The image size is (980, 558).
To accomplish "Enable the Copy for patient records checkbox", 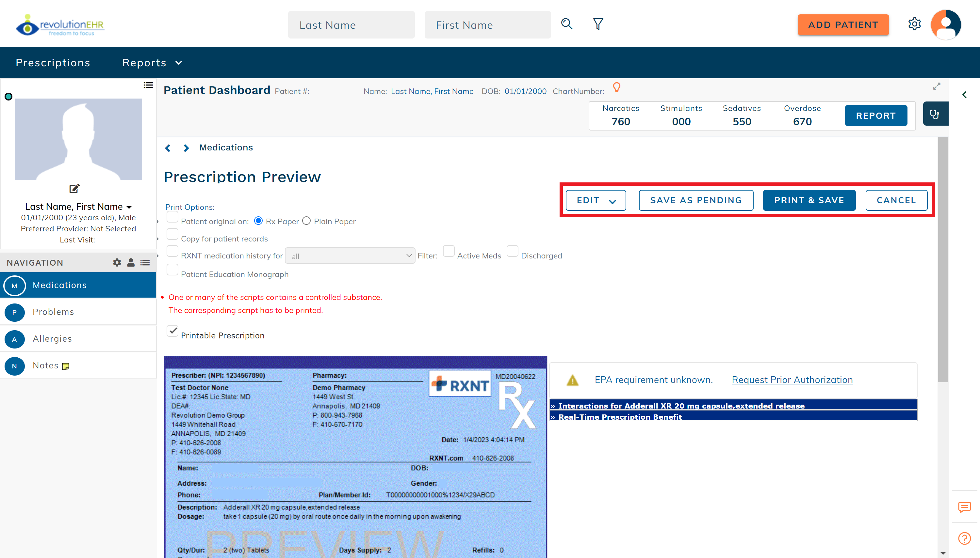I will 172,234.
